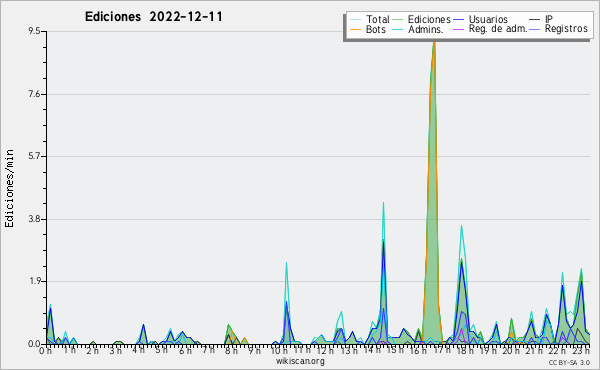
Task: Click the 'Admins.' legend label
Action: pos(426,29)
